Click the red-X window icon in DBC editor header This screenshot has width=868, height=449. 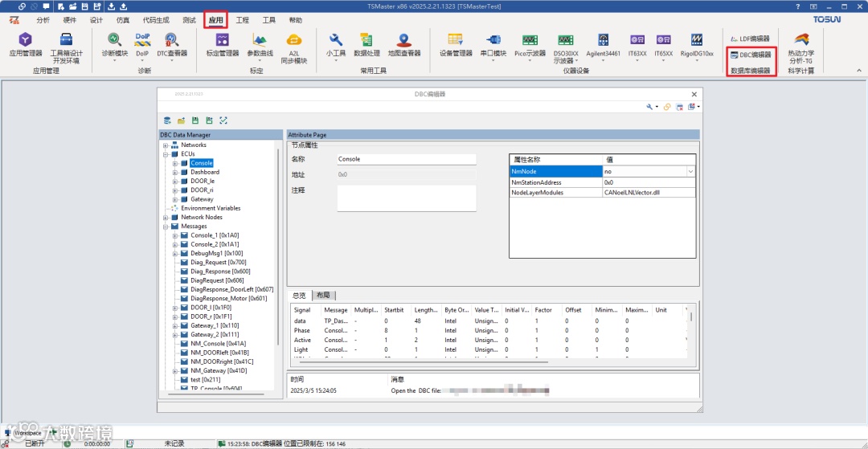tap(680, 107)
